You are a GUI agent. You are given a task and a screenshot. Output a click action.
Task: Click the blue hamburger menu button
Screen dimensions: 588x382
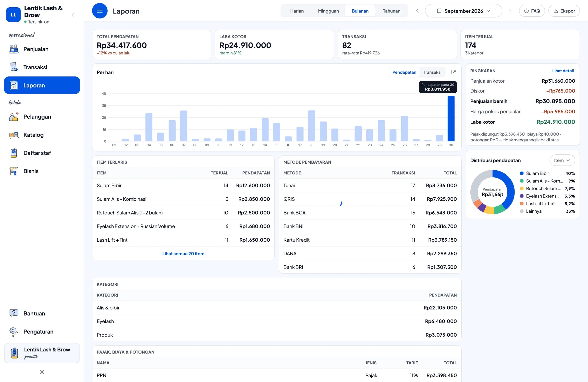99,11
